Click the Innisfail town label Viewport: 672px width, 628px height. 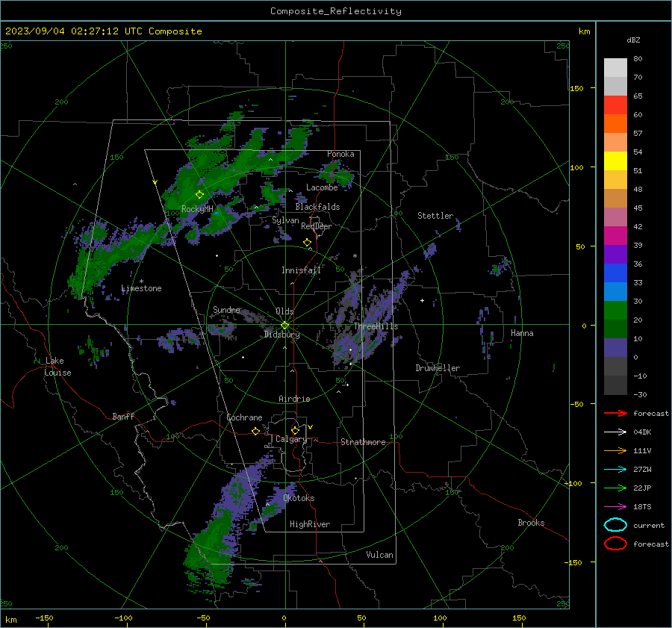[301, 270]
